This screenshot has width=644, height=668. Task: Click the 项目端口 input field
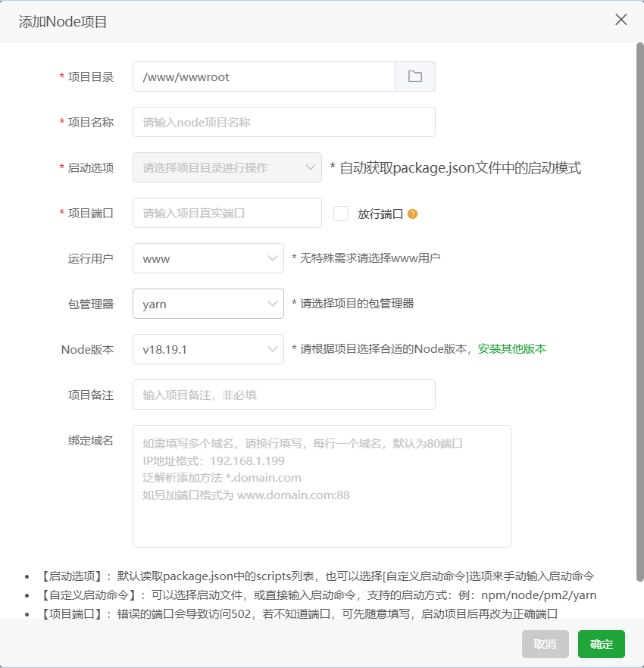click(x=227, y=213)
